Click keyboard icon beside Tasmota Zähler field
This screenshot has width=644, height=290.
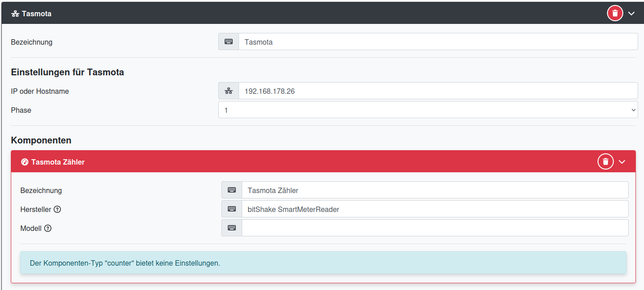pyautogui.click(x=232, y=190)
